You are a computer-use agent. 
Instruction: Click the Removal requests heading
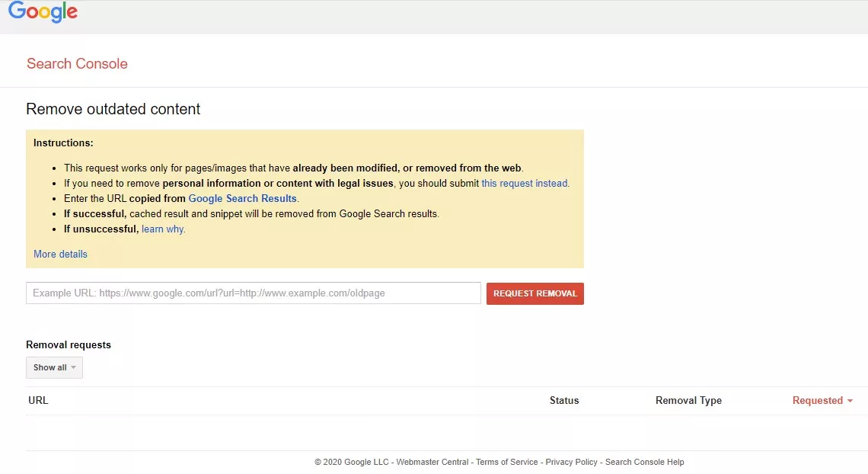[69, 345]
